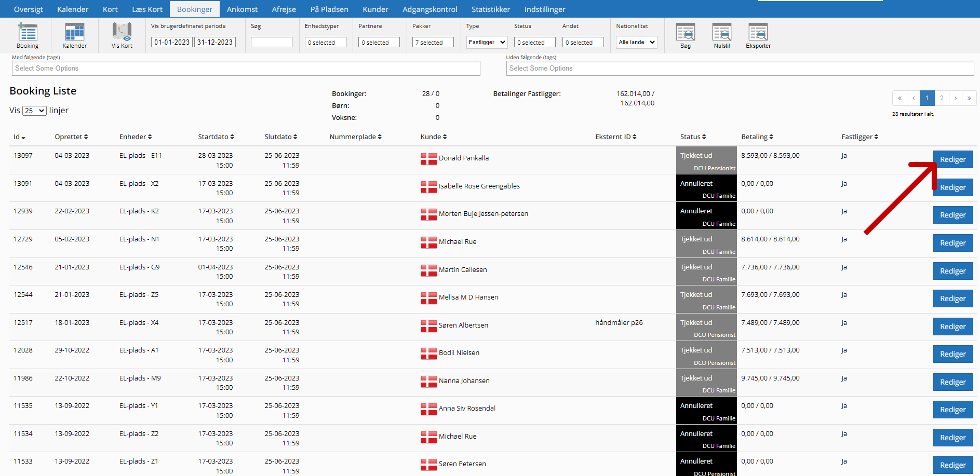Expand the Type dropdown showing Fastligger
Image resolution: width=980 pixels, height=476 pixels.
[x=486, y=43]
